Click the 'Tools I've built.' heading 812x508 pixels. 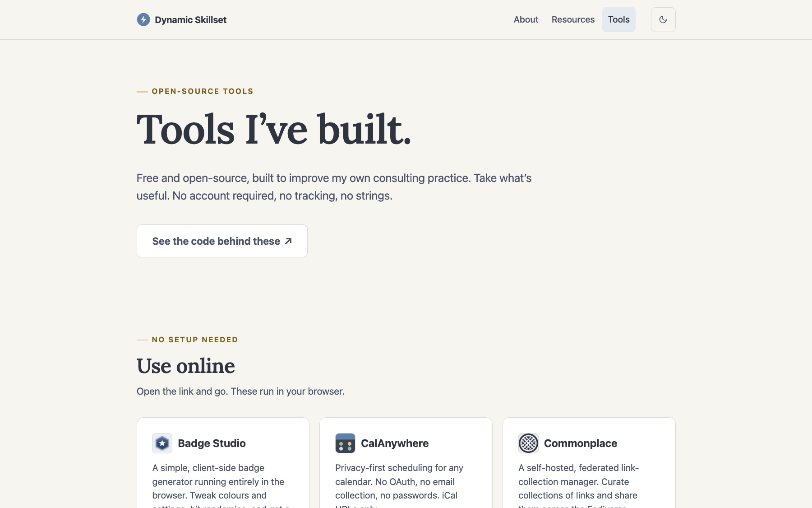(x=274, y=130)
